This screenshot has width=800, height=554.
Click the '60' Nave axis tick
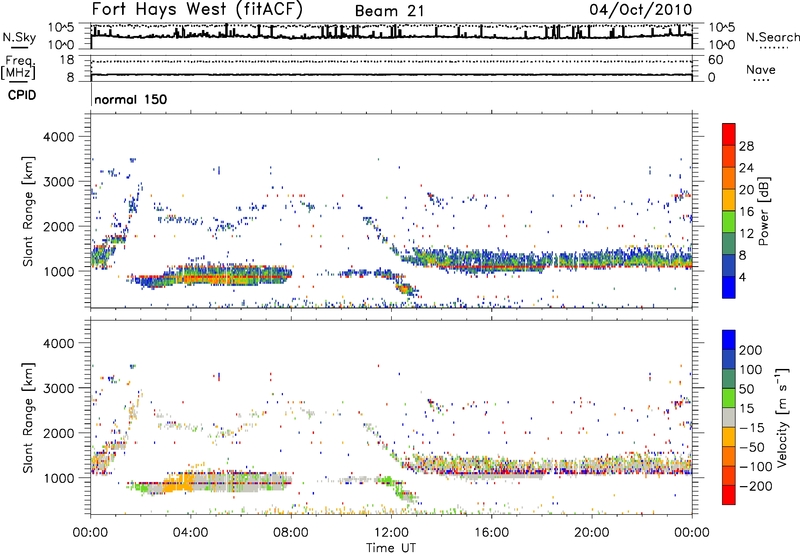(715, 60)
